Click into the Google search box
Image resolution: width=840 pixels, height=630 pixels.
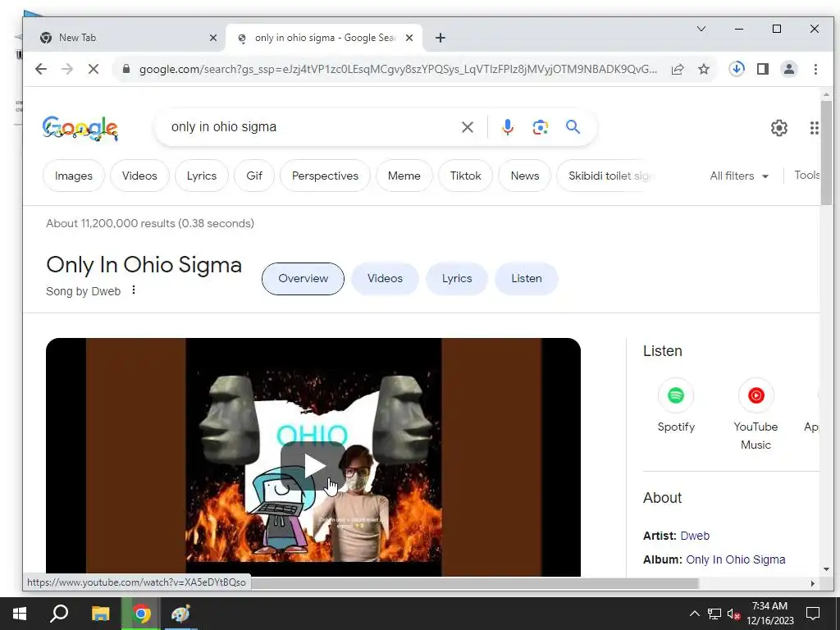[311, 127]
